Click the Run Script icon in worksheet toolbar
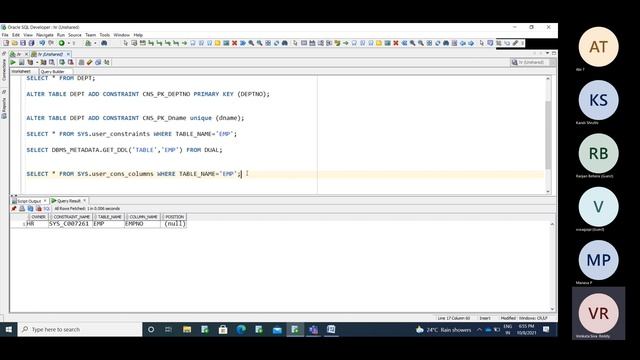640x360 pixels. pos(22,62)
